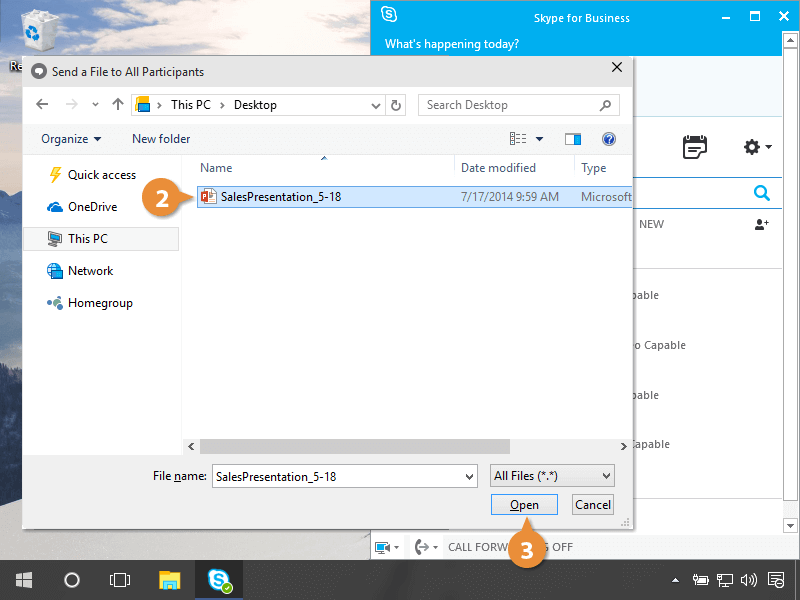The width and height of the screenshot is (800, 600).
Task: Expand the File name history dropdown
Action: 469,477
